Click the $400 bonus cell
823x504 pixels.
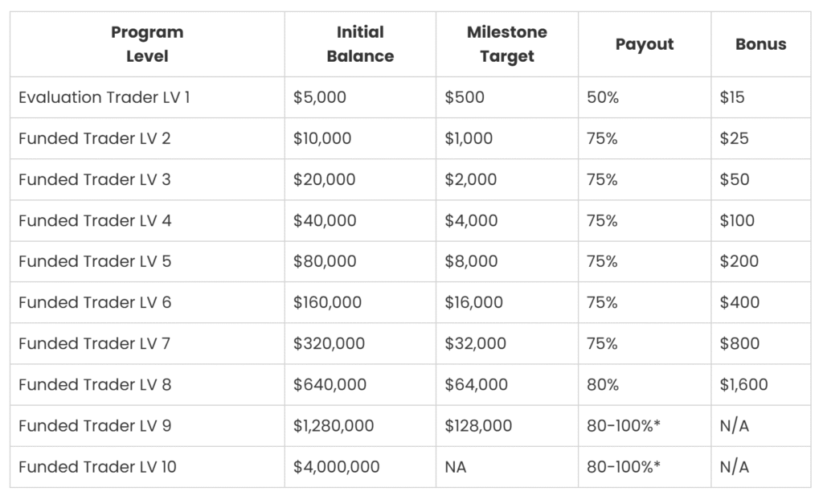760,302
